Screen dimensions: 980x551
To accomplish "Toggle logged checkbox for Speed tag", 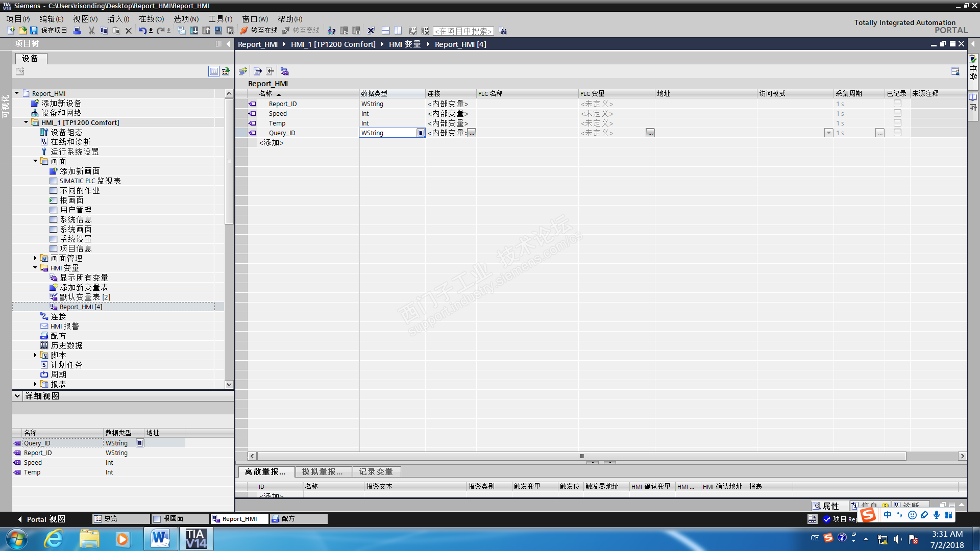I will [x=897, y=113].
